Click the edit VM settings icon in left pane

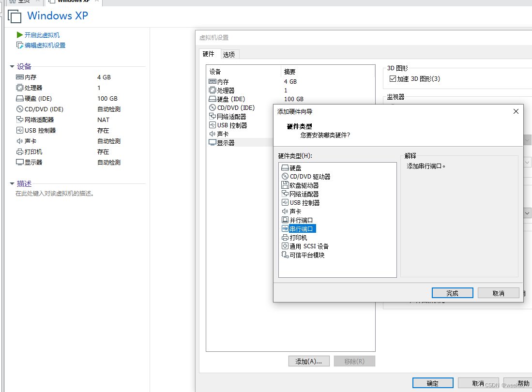pyautogui.click(x=20, y=45)
